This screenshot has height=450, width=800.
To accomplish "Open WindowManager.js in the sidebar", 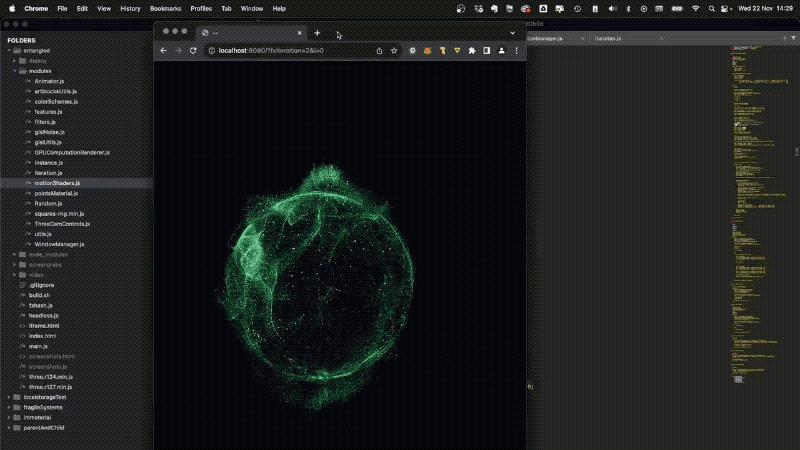I will (59, 244).
